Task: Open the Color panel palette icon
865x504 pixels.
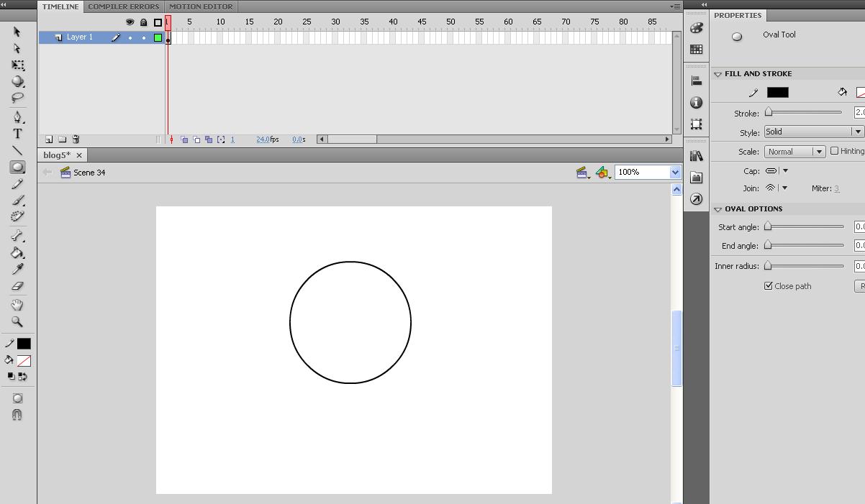Action: click(696, 28)
